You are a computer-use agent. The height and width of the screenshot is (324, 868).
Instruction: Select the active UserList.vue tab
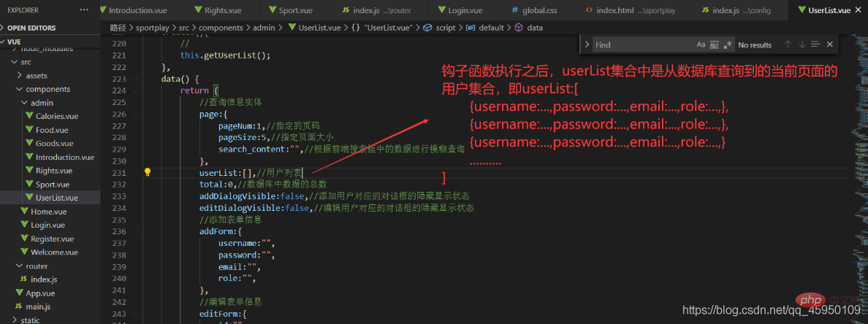point(829,10)
